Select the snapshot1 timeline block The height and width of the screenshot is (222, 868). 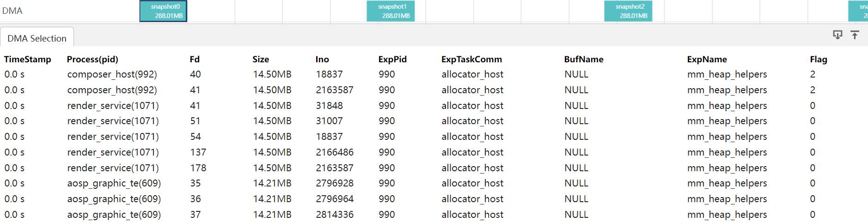(x=391, y=11)
